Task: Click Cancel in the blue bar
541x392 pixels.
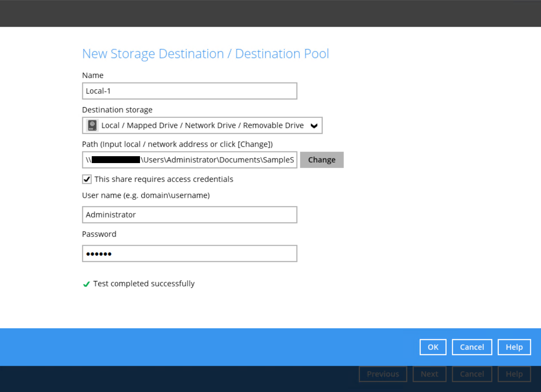Action: 472,347
